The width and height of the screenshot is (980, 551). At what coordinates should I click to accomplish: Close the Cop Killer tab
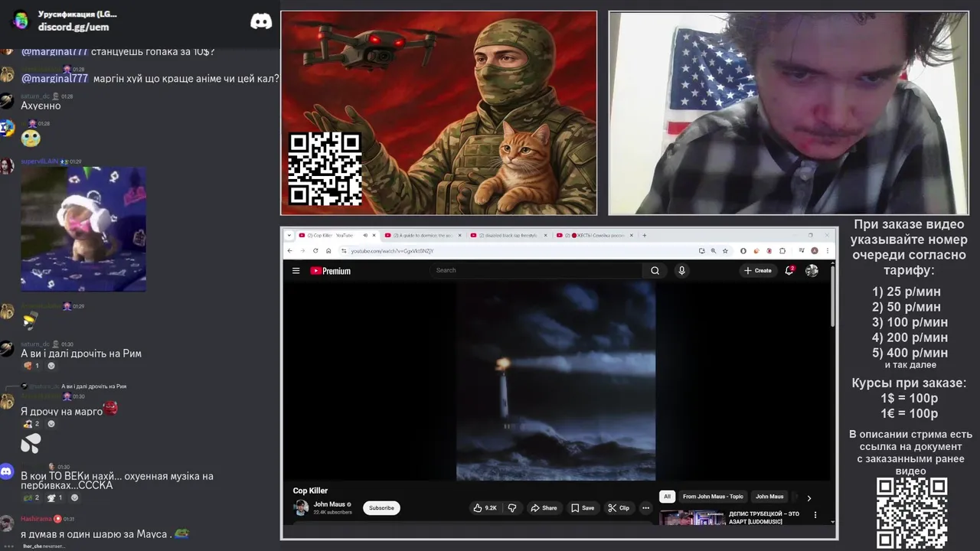(x=374, y=236)
